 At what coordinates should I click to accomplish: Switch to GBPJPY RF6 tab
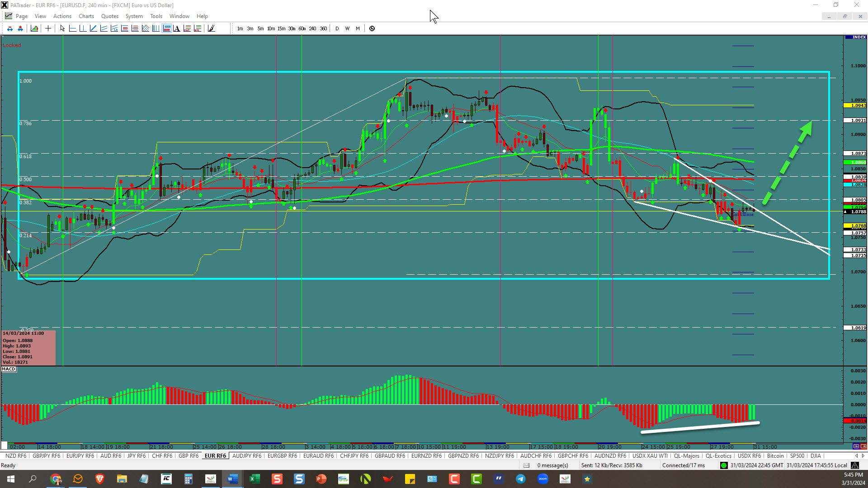point(46,456)
